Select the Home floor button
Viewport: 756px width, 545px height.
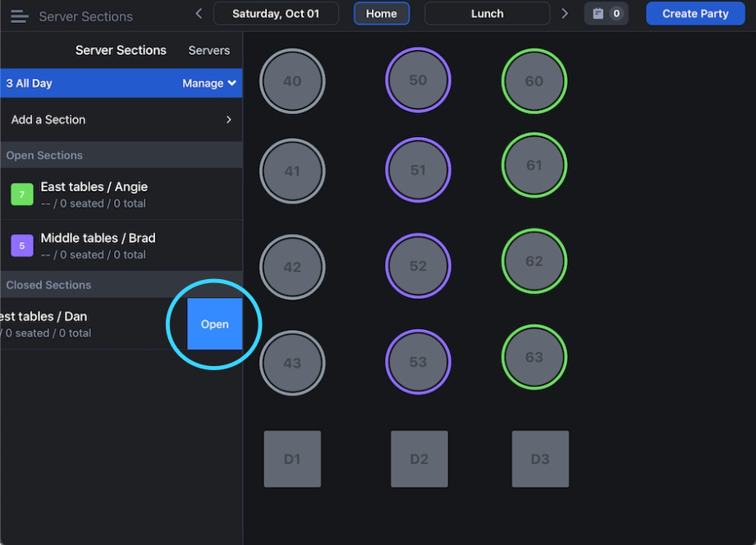tap(382, 13)
